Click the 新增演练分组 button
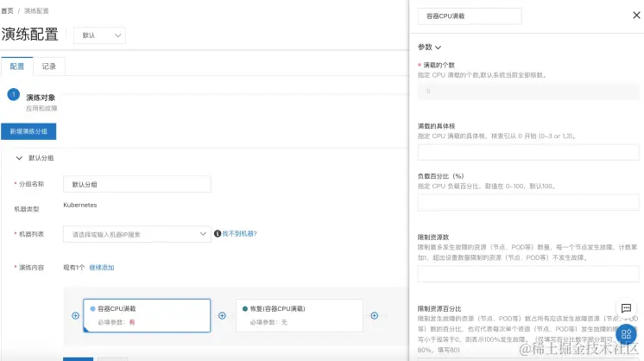 pos(28,131)
